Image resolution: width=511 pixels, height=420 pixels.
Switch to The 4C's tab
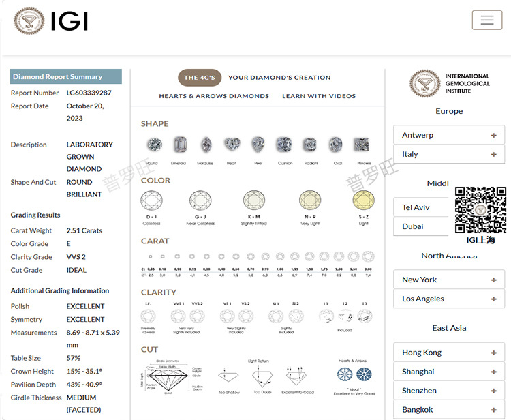(x=200, y=78)
